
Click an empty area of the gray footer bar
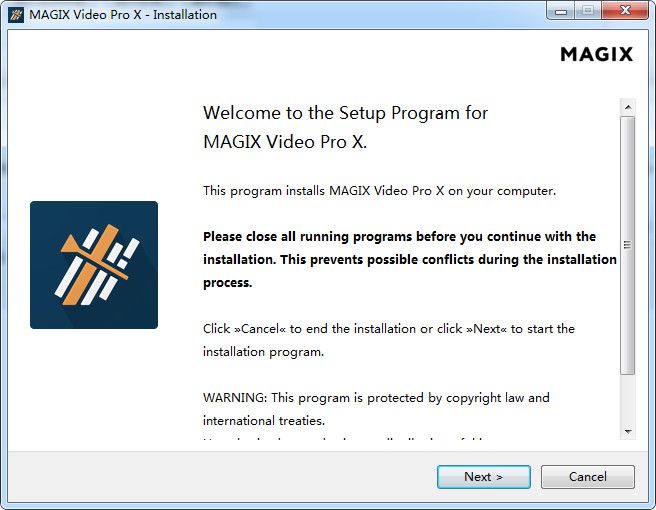click(x=209, y=477)
